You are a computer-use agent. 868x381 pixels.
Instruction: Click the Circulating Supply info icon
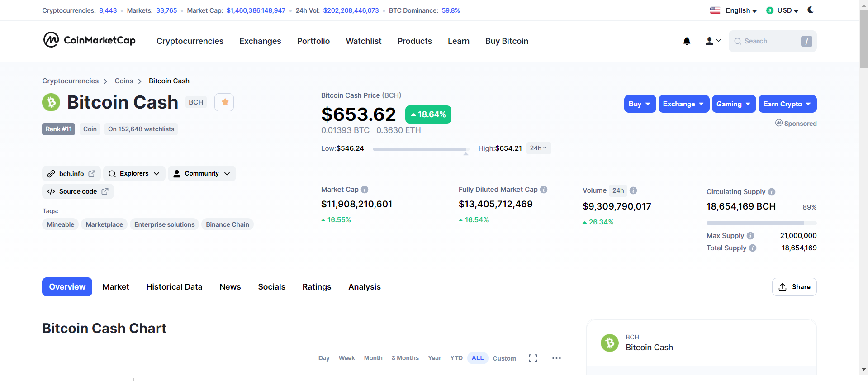[772, 192]
